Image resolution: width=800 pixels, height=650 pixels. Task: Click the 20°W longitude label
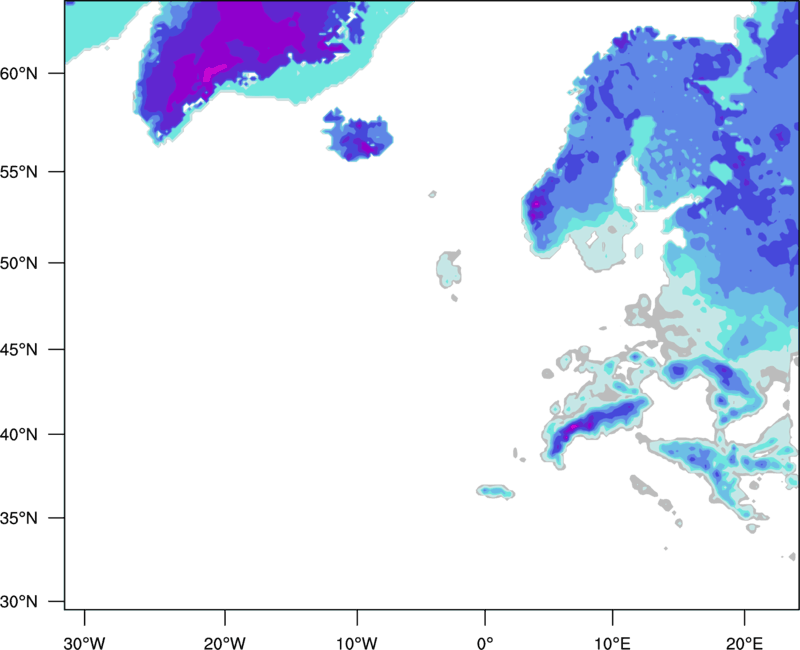pyautogui.click(x=224, y=643)
